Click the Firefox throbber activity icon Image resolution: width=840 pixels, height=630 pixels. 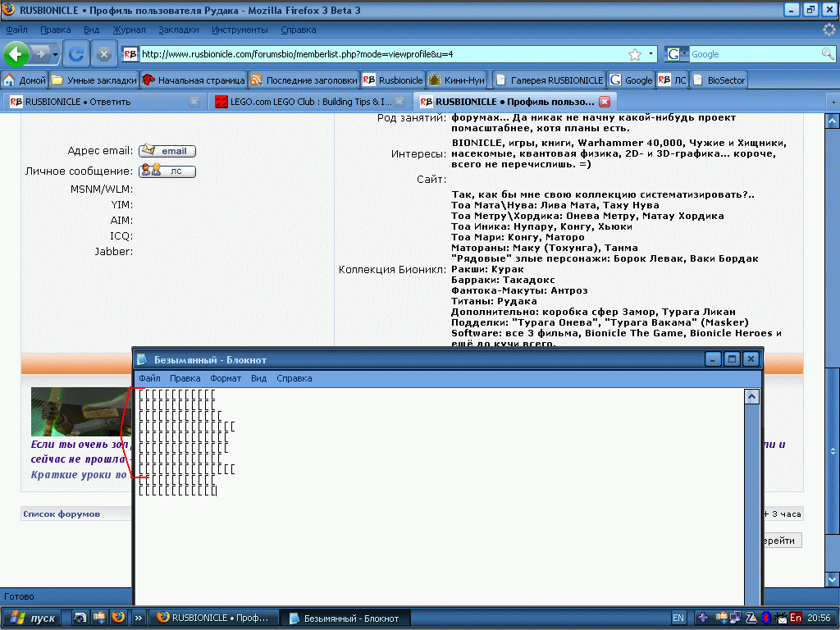[829, 30]
